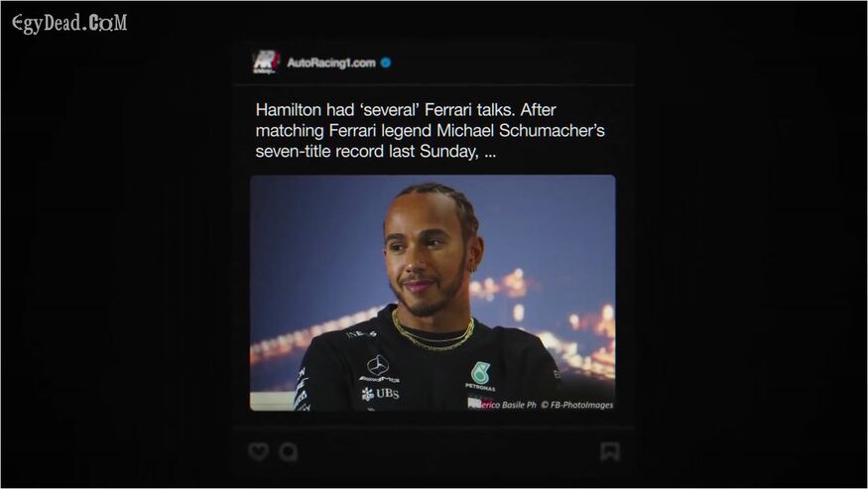Click the Mercedes star logo on the shirt
The height and width of the screenshot is (489, 868).
378,365
